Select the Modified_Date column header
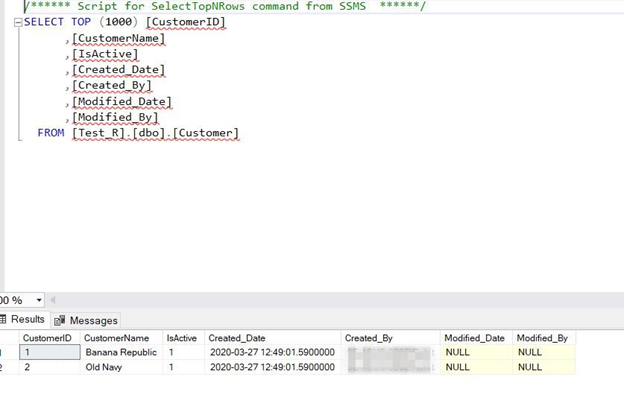This screenshot has height=412, width=624. 475,338
